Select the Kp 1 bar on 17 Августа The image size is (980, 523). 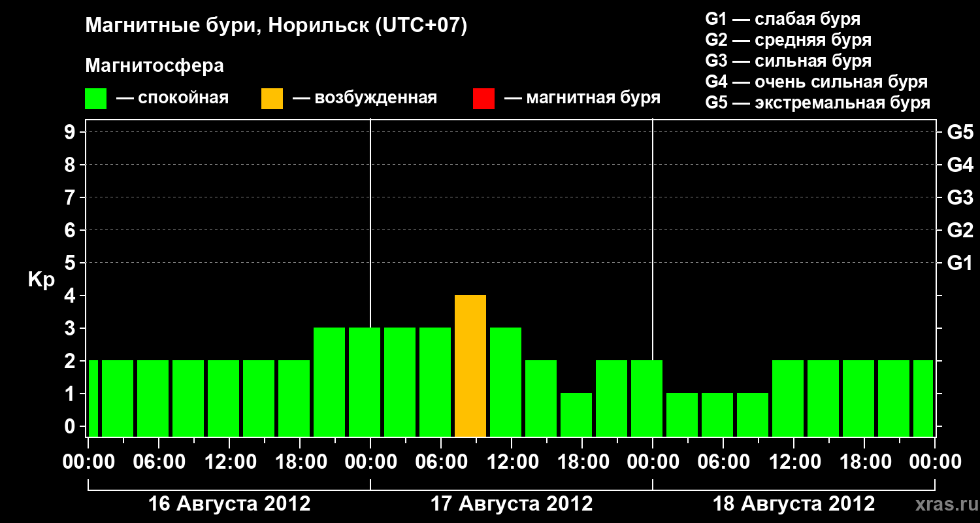[x=576, y=415]
